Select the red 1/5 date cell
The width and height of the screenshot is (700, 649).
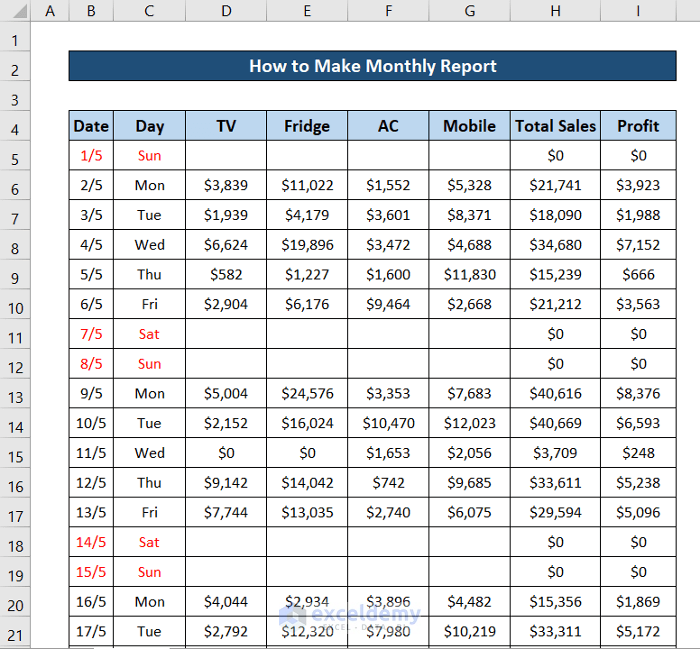[x=91, y=155]
